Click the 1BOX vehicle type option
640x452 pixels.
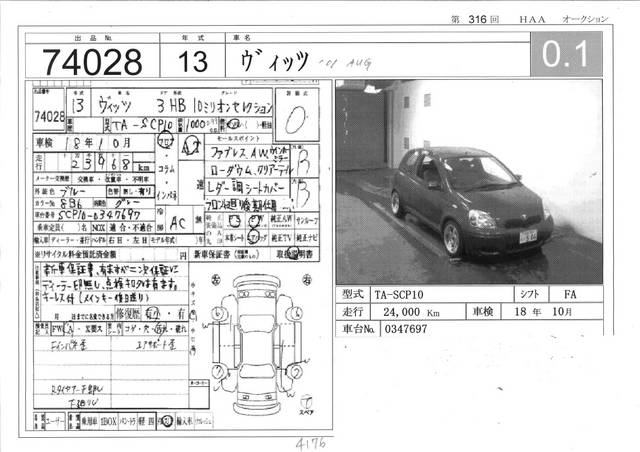click(109, 421)
